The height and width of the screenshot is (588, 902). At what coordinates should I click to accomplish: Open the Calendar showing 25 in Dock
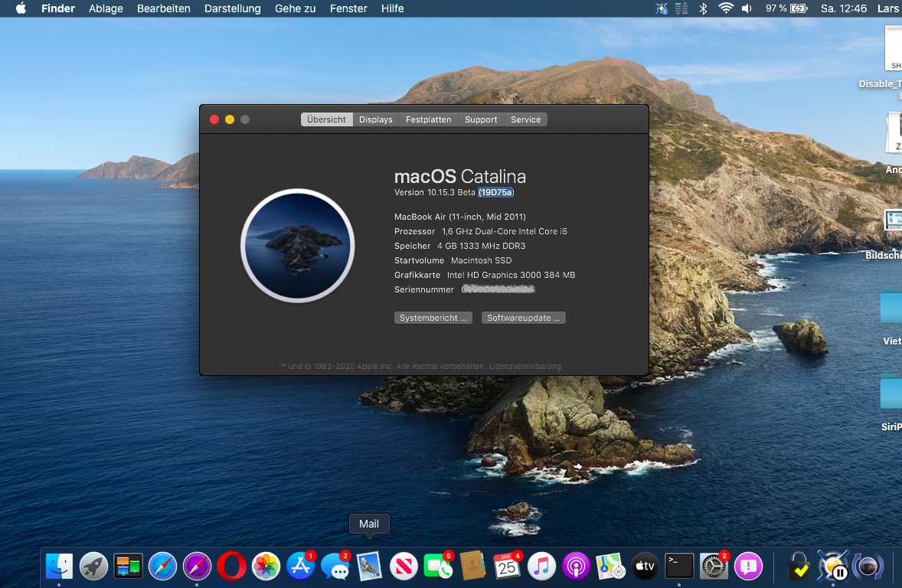pyautogui.click(x=507, y=567)
